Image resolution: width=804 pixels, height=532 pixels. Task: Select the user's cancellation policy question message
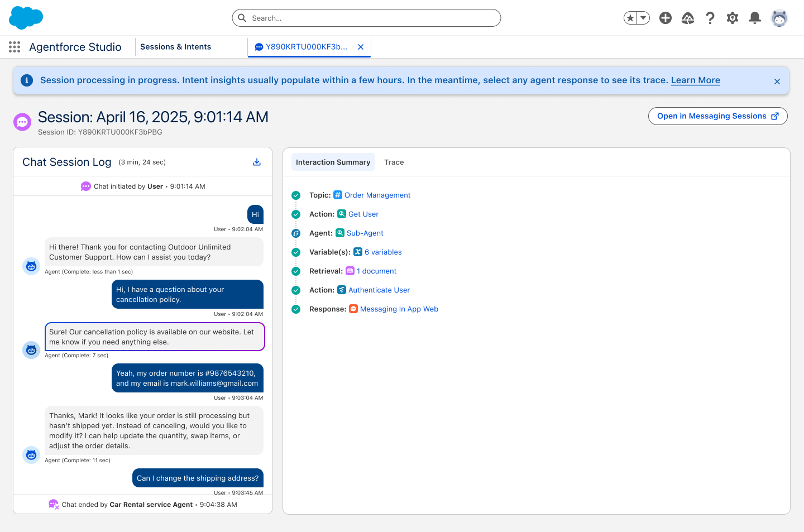click(188, 294)
